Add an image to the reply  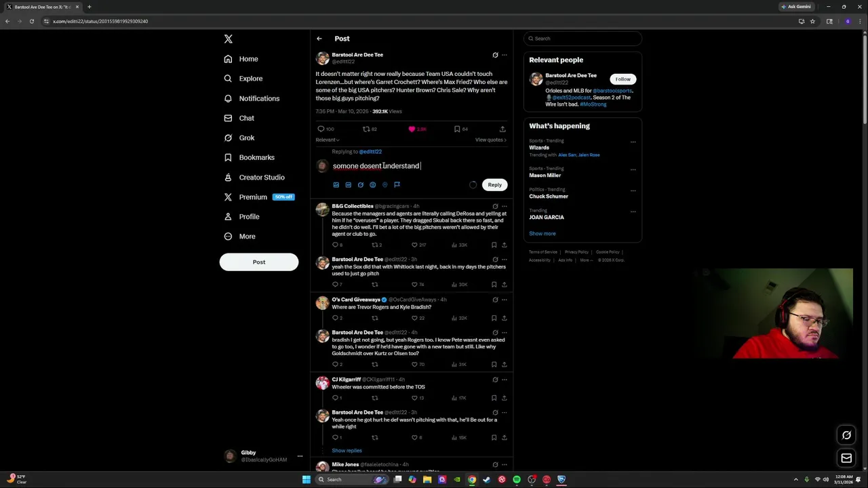[336, 184]
